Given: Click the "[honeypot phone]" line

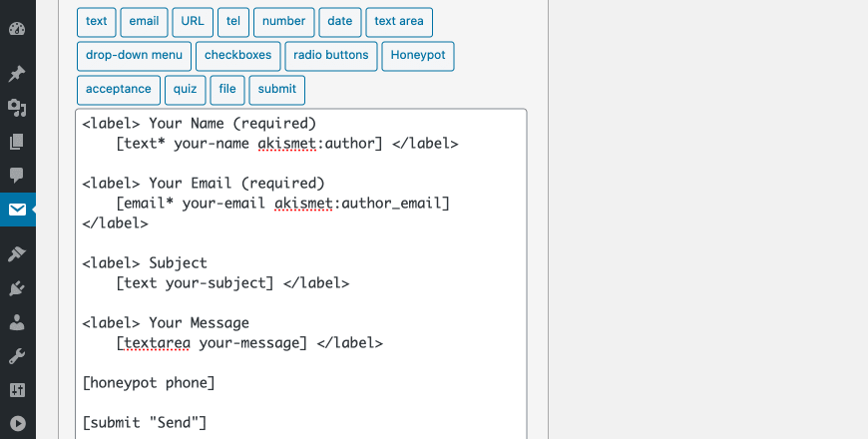Looking at the screenshot, I should [x=149, y=382].
